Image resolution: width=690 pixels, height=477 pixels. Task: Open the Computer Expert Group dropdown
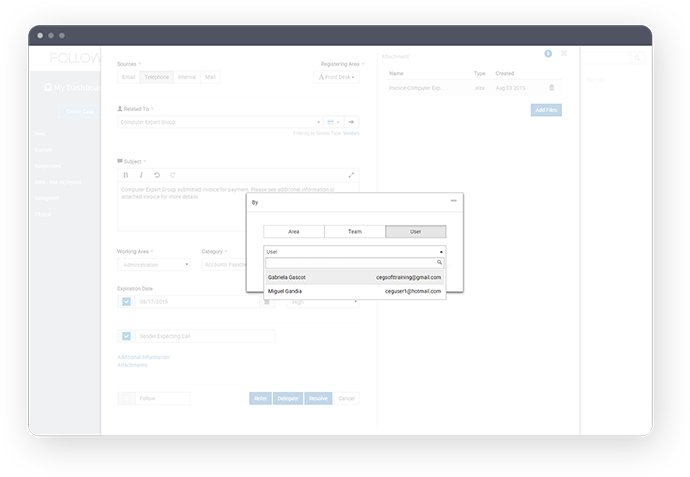pos(220,122)
